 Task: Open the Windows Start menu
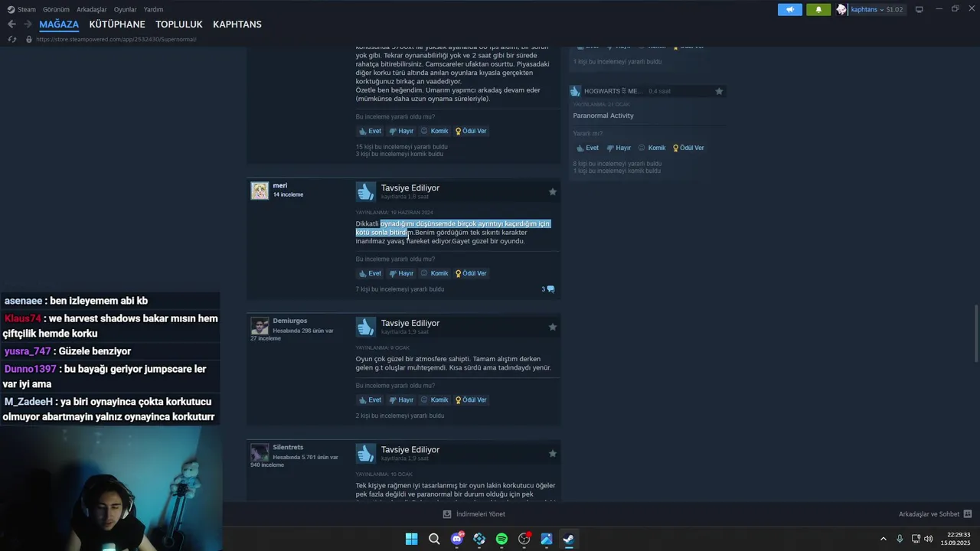tap(412, 539)
